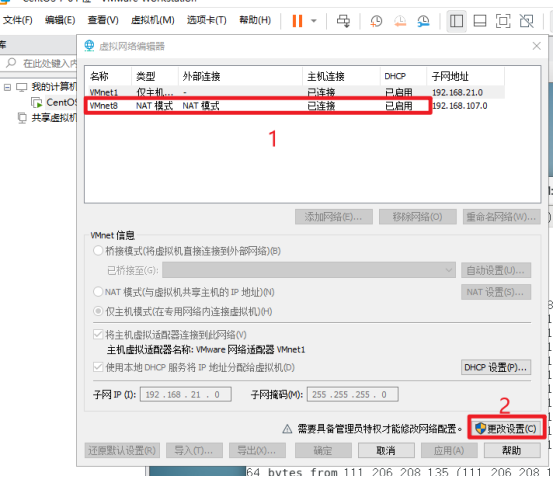Open the 文件(F) menu

coord(17,20)
